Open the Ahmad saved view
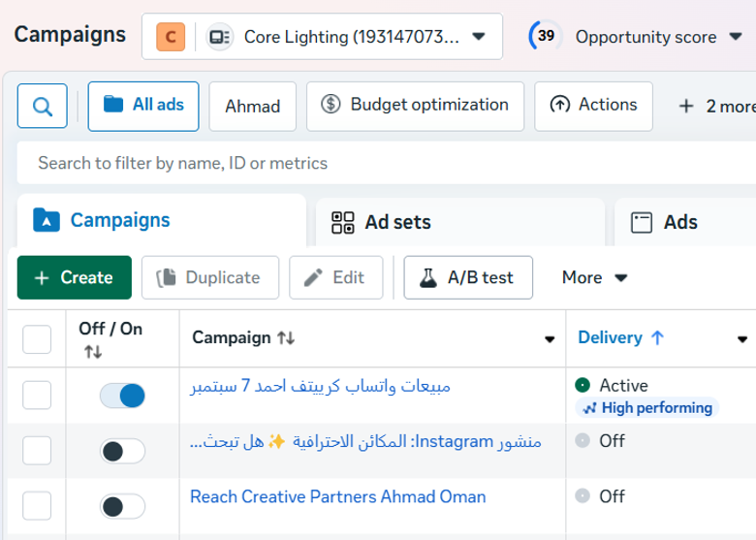Image resolution: width=756 pixels, height=540 pixels. (x=253, y=106)
